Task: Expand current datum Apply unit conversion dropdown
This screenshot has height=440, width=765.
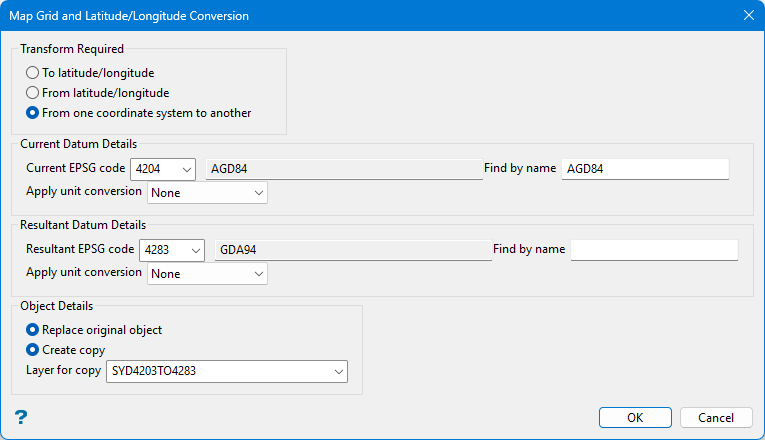Action: [258, 192]
